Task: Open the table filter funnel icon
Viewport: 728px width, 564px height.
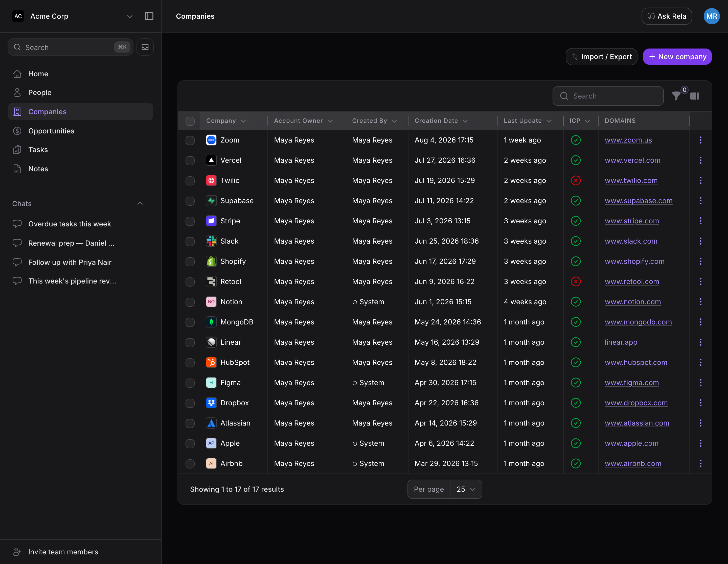Action: point(676,96)
